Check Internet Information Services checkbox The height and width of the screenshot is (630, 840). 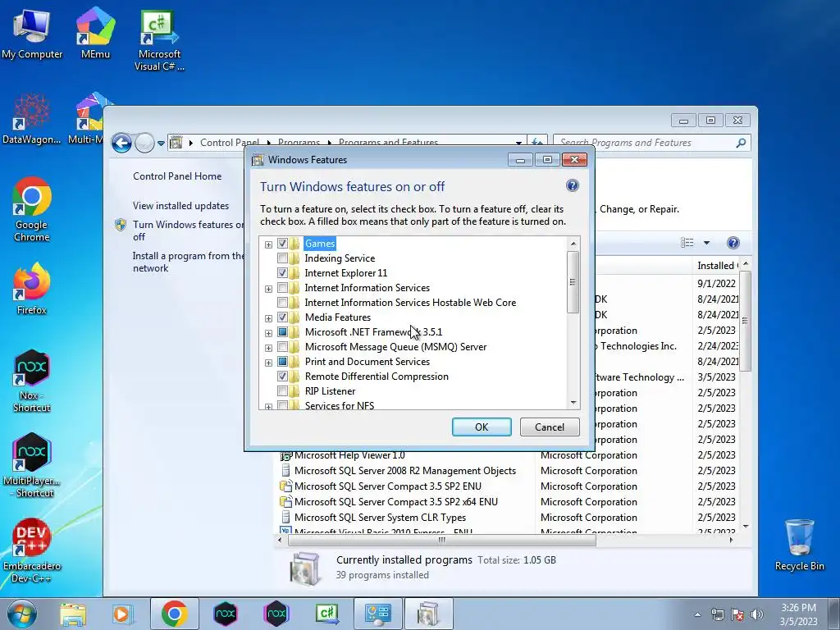click(x=282, y=288)
